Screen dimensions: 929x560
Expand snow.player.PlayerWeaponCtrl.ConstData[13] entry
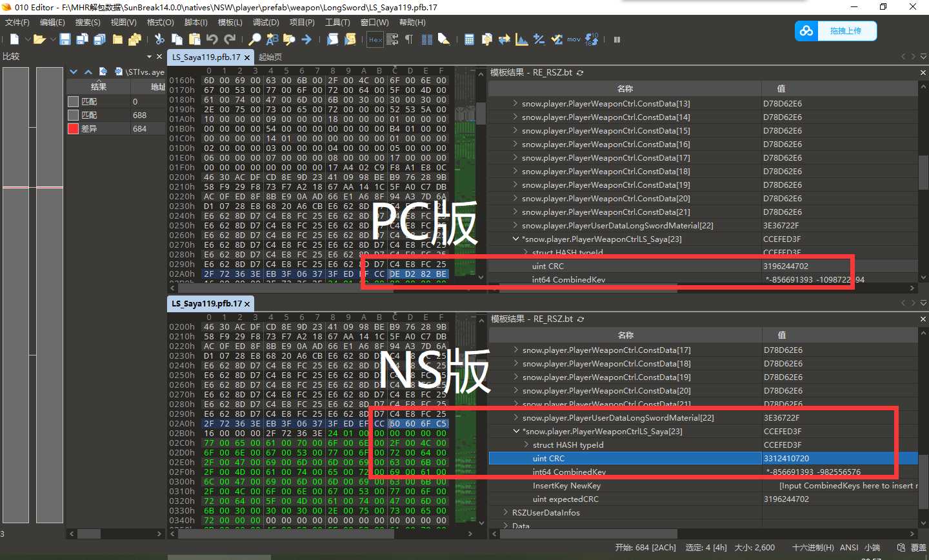[514, 103]
